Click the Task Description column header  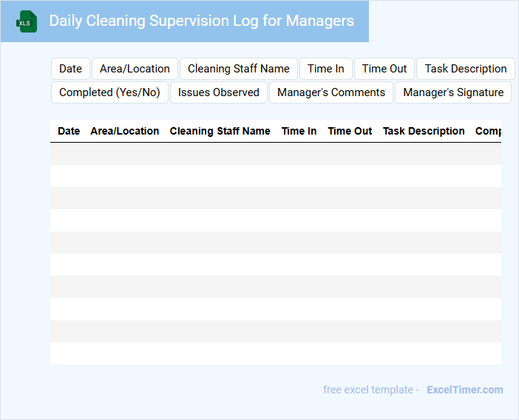424,131
